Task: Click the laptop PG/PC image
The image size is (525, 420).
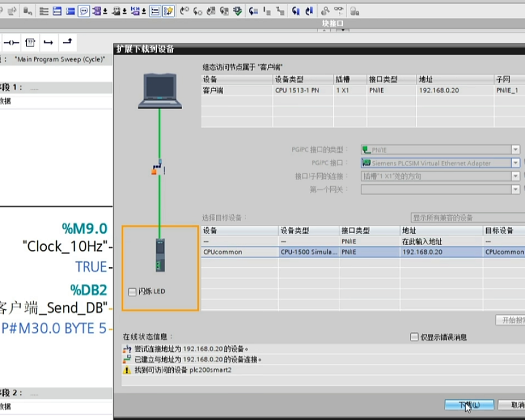Action: pos(160,90)
